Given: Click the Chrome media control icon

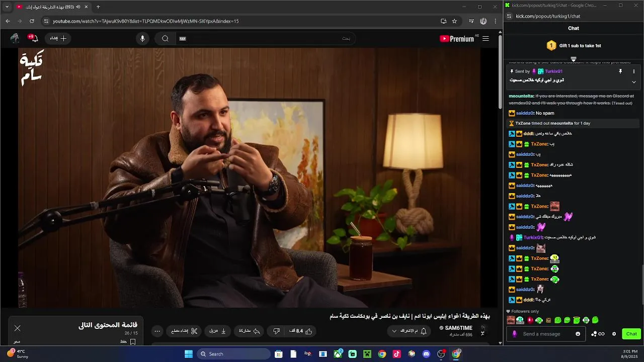Looking at the screenshot, I should [471, 21].
